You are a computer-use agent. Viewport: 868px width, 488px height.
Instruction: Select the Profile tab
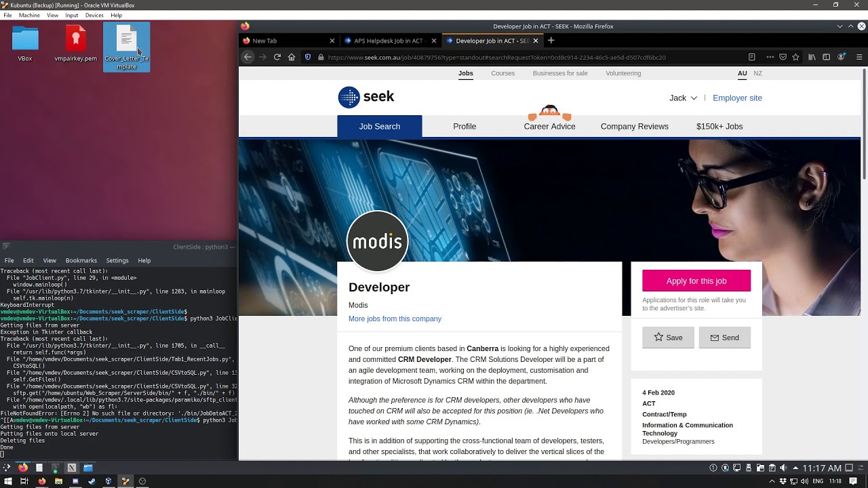click(465, 127)
